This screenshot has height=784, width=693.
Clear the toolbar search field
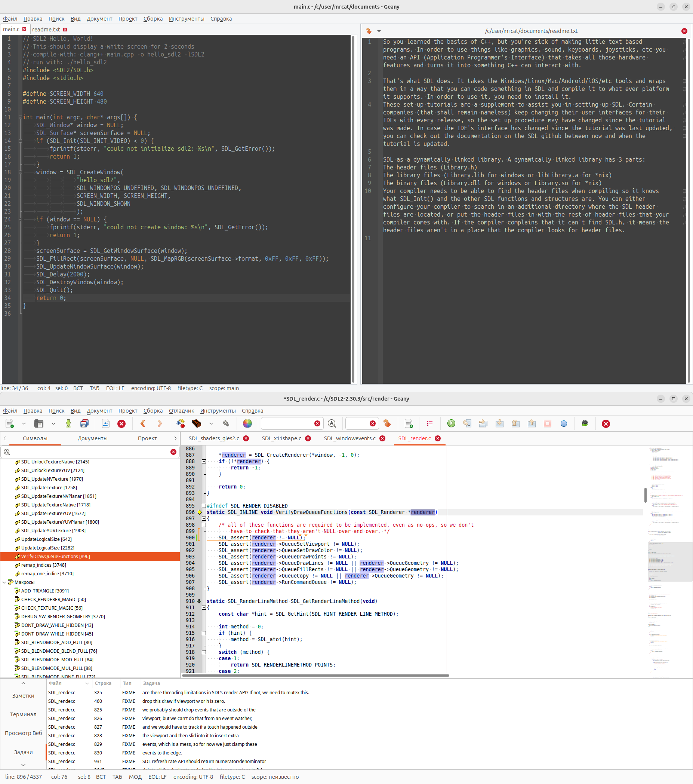pos(317,423)
